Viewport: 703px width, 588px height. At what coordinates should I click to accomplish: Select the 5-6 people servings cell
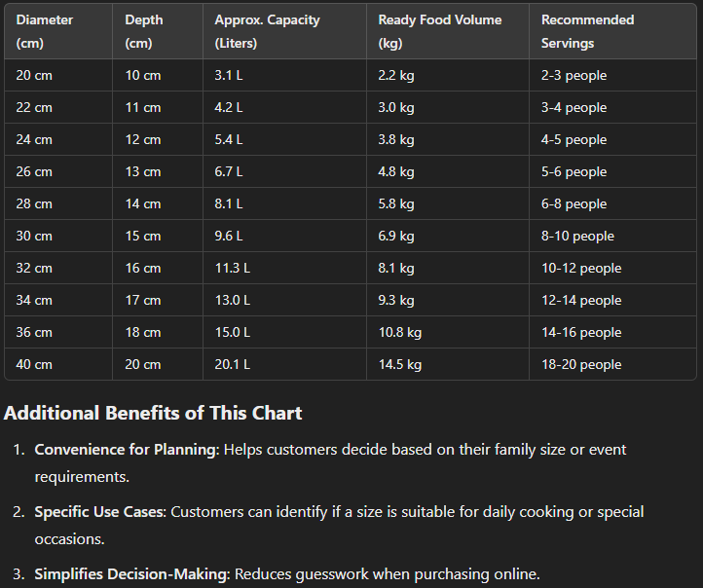click(x=612, y=171)
